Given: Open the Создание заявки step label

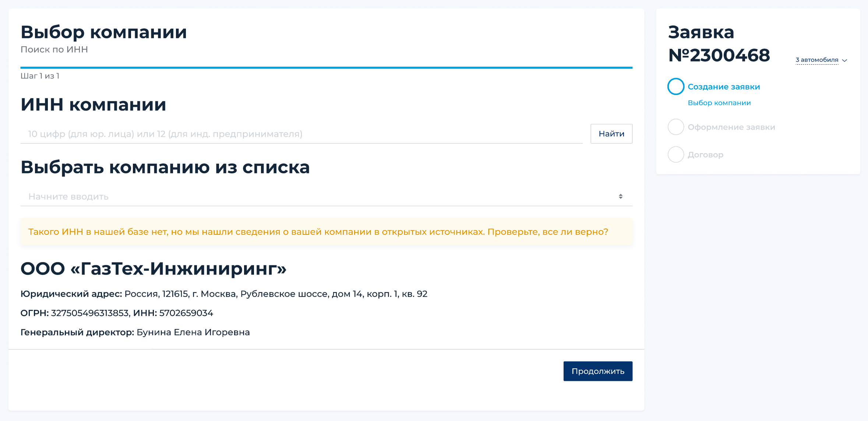Looking at the screenshot, I should [723, 87].
